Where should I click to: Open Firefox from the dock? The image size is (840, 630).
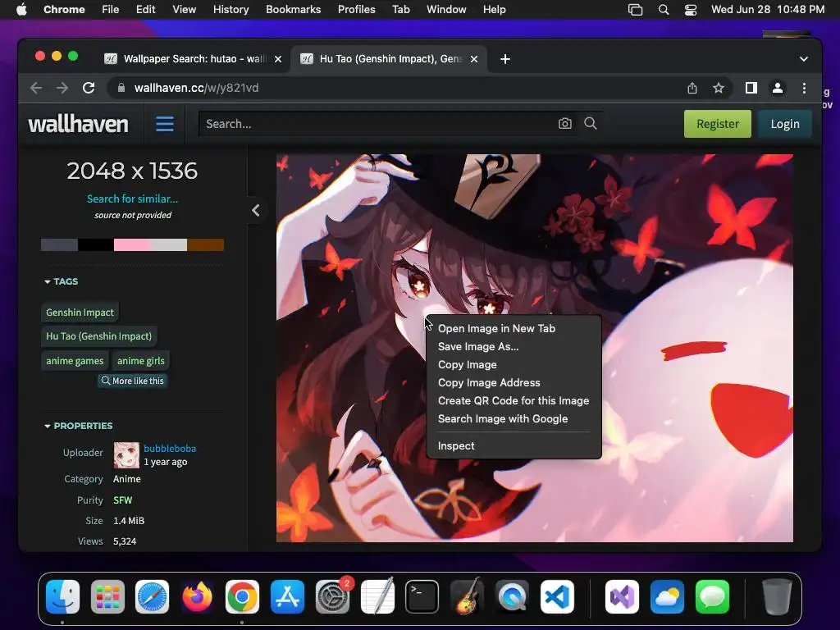pos(197,597)
